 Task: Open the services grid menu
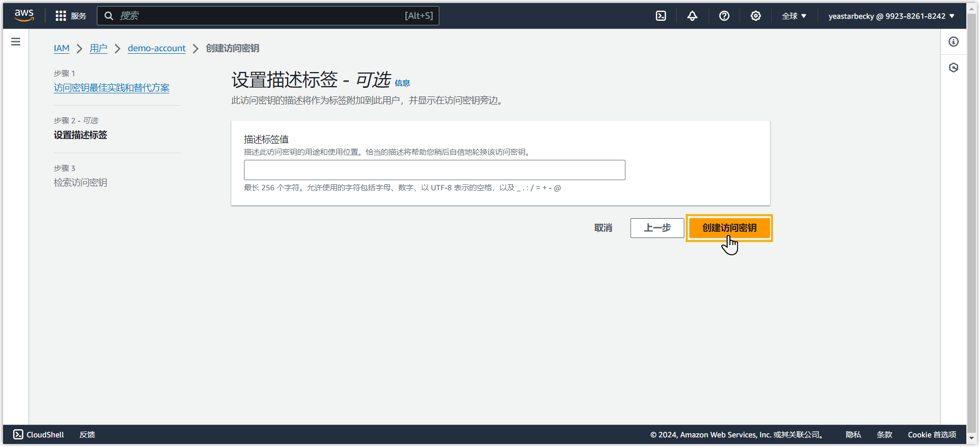pos(71,16)
